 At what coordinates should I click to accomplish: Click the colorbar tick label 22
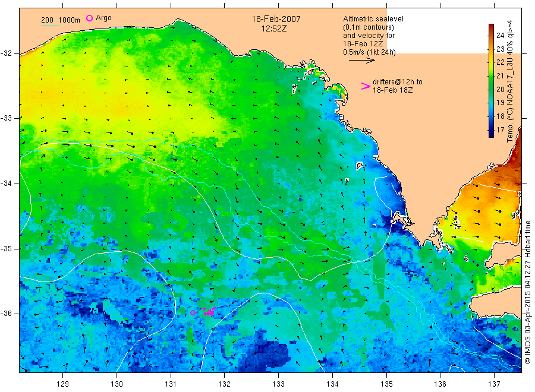tap(500, 62)
